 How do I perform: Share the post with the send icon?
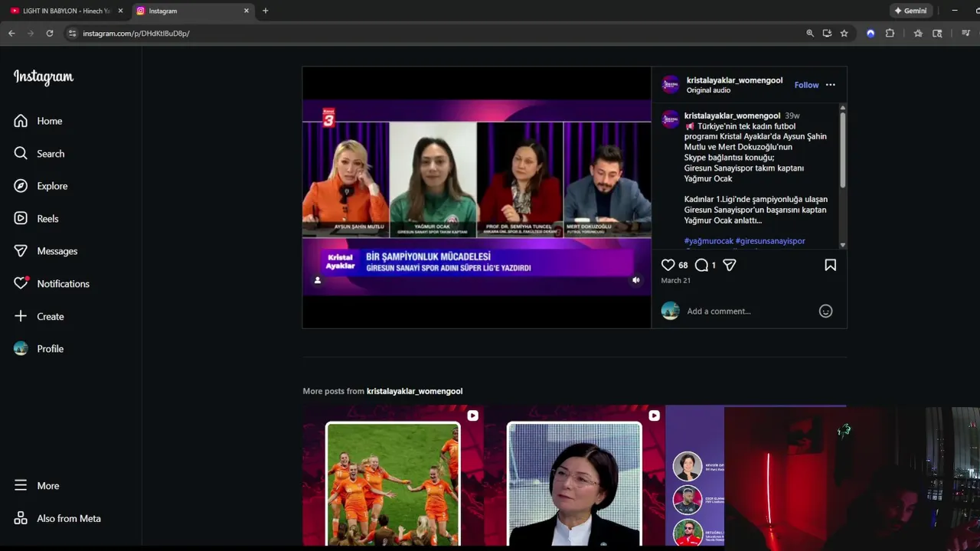point(730,265)
